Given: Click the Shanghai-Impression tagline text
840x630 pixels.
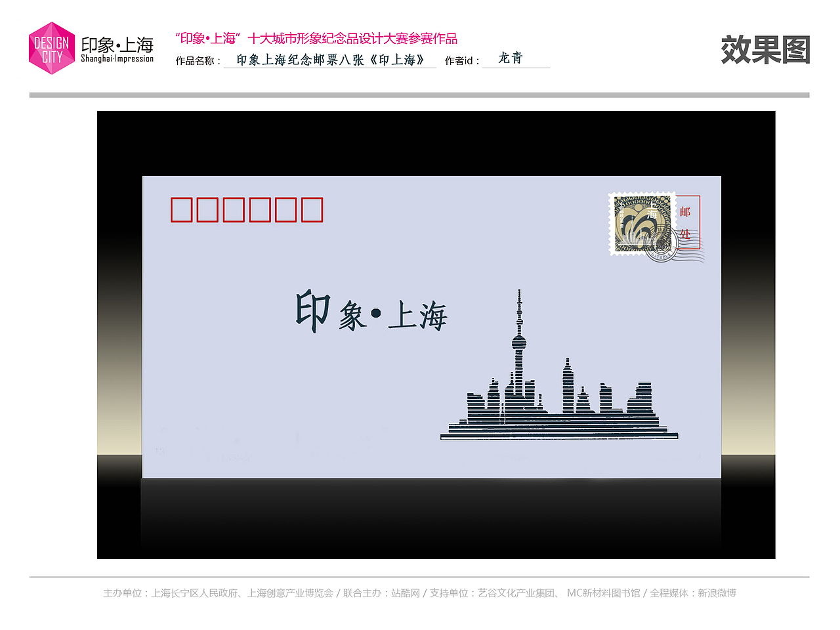Looking at the screenshot, I should (118, 58).
